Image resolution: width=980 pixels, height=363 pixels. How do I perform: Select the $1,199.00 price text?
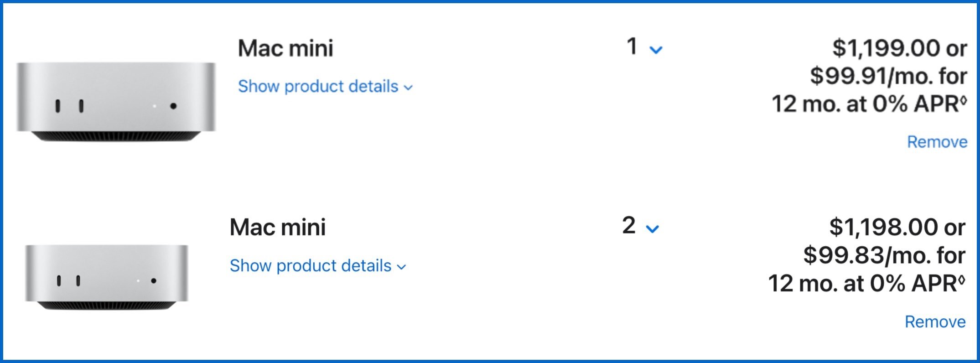(886, 48)
